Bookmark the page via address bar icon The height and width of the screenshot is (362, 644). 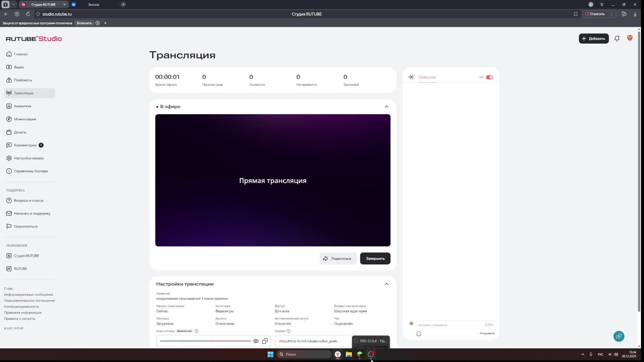[576, 14]
